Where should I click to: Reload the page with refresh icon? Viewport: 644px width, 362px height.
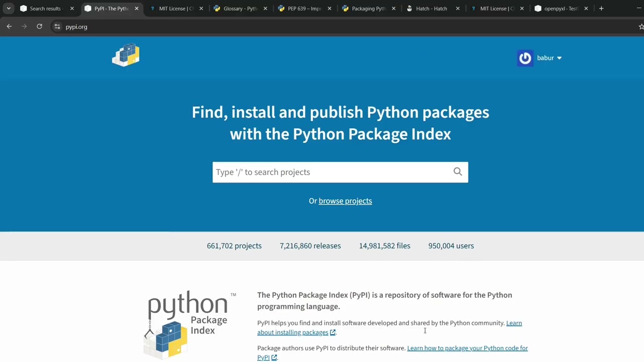[x=39, y=27]
